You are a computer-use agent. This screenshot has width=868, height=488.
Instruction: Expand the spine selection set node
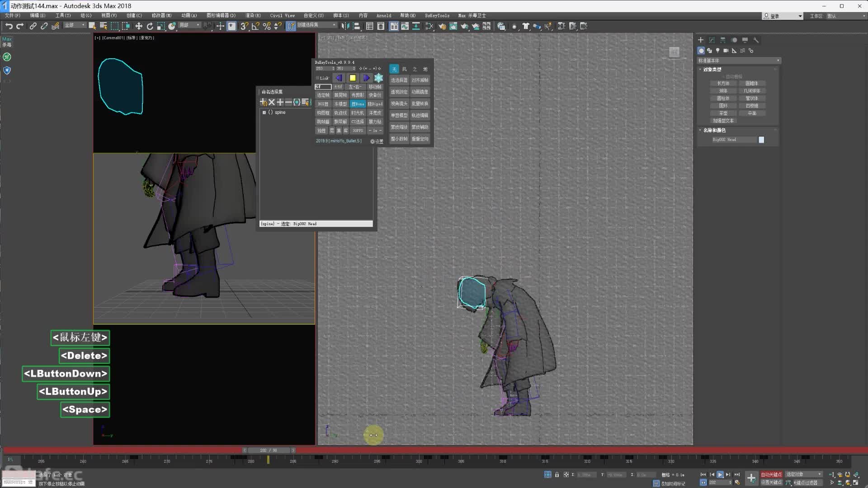click(264, 113)
